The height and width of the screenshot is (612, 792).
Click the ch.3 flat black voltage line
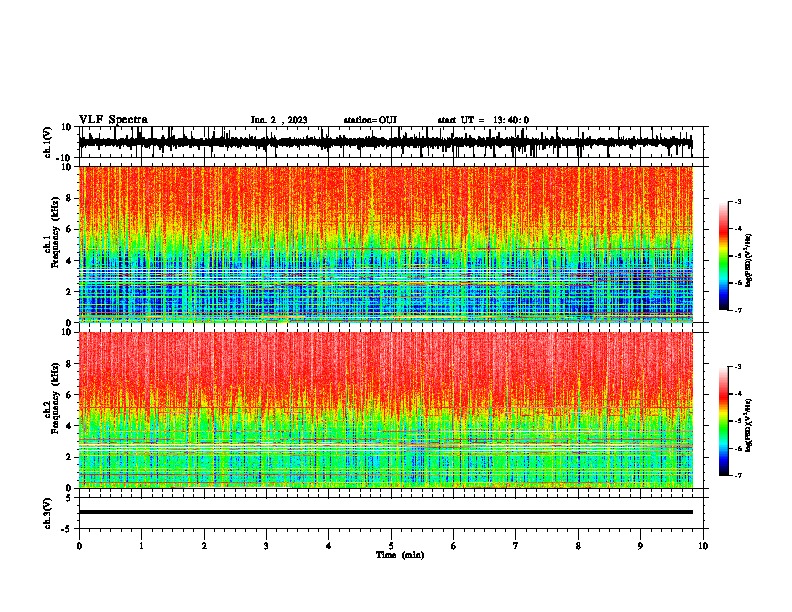point(385,512)
